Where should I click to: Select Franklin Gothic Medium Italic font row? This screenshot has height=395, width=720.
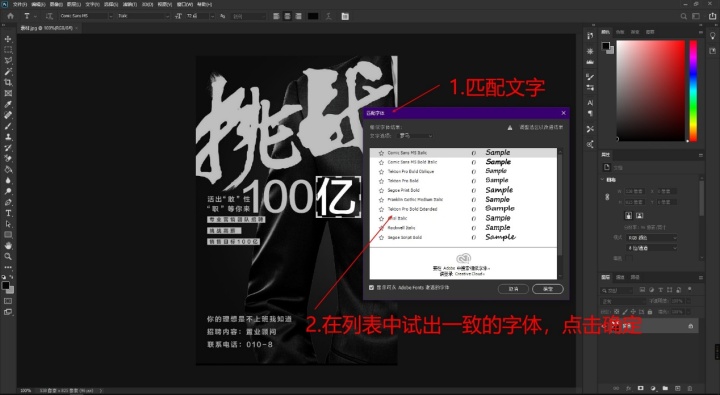[463, 200]
